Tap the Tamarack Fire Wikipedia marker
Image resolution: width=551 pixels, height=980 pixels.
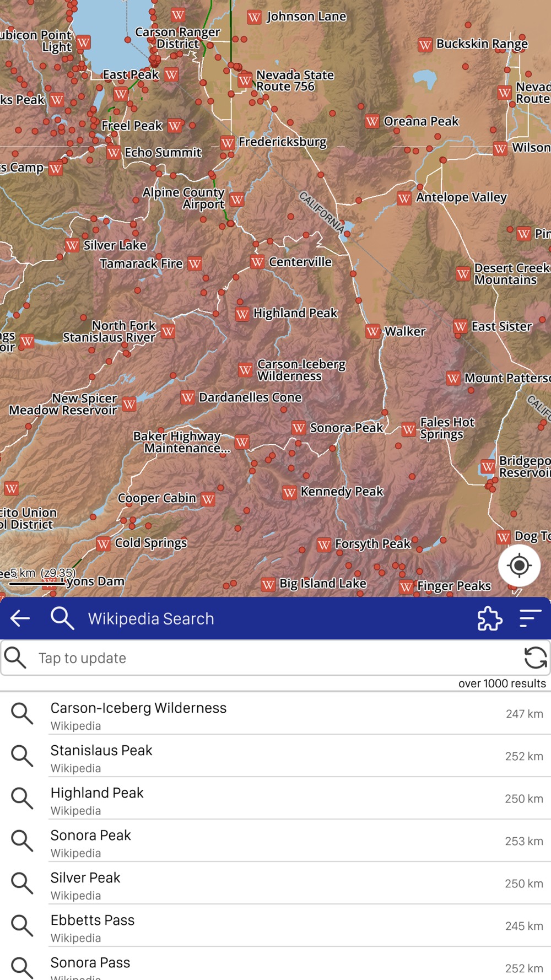[195, 263]
